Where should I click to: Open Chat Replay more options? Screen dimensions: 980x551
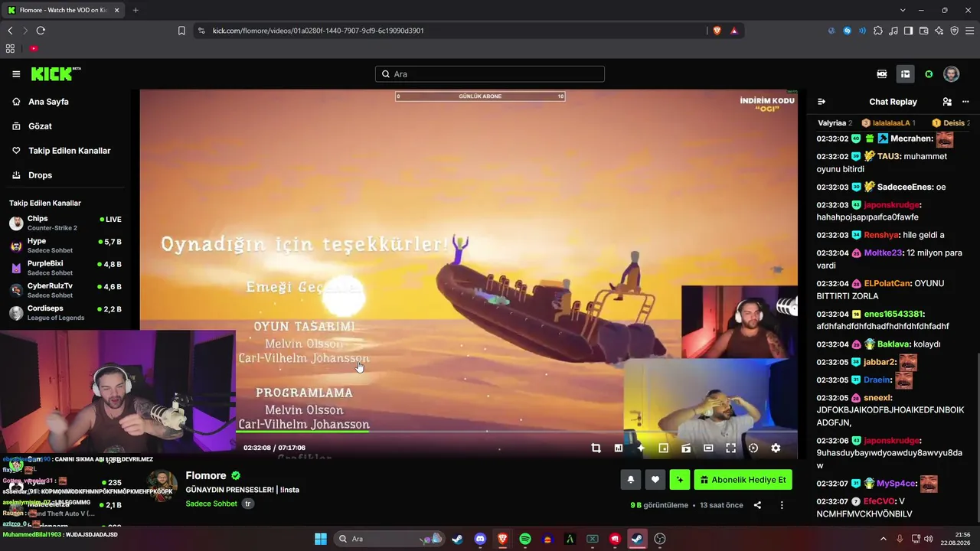pos(965,102)
